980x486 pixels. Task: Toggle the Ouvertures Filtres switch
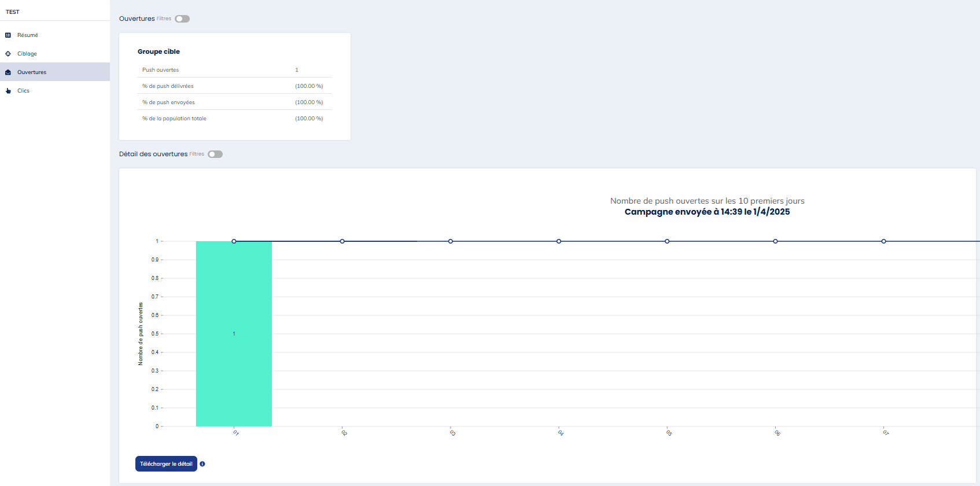point(182,19)
